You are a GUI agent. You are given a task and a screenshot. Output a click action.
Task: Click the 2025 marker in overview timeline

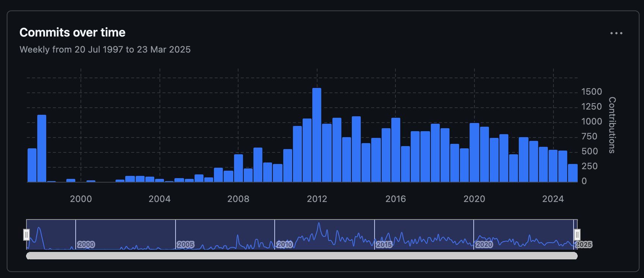(x=584, y=244)
